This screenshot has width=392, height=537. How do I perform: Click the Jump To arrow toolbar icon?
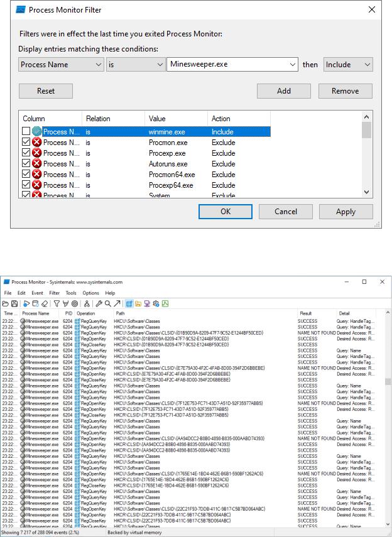click(117, 304)
